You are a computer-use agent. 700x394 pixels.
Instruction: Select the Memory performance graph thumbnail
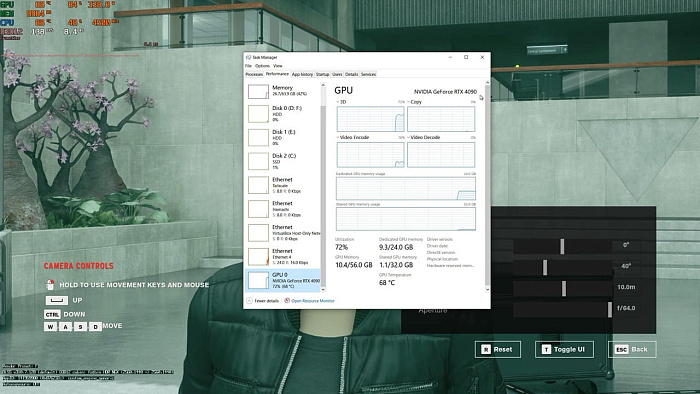tap(258, 91)
